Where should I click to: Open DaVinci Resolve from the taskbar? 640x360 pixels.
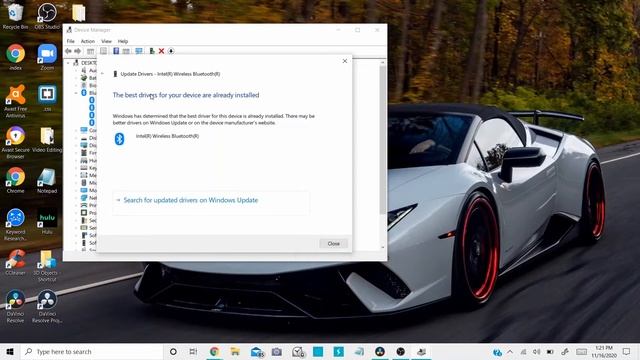click(x=380, y=351)
